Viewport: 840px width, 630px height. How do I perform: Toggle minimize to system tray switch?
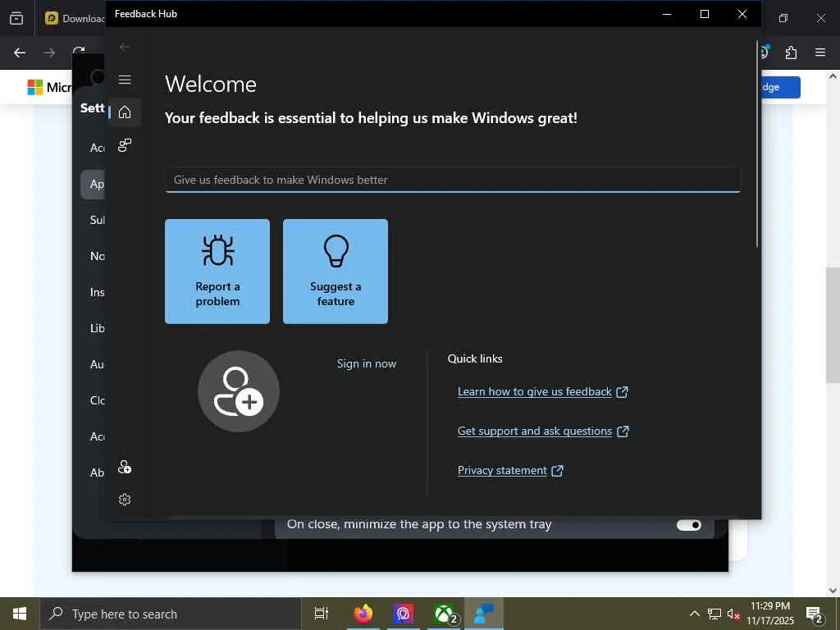point(688,525)
